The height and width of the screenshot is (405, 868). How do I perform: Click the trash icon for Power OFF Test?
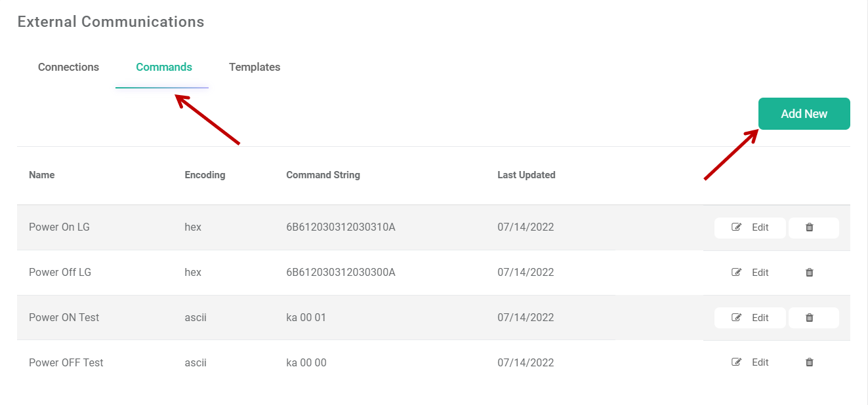(809, 362)
